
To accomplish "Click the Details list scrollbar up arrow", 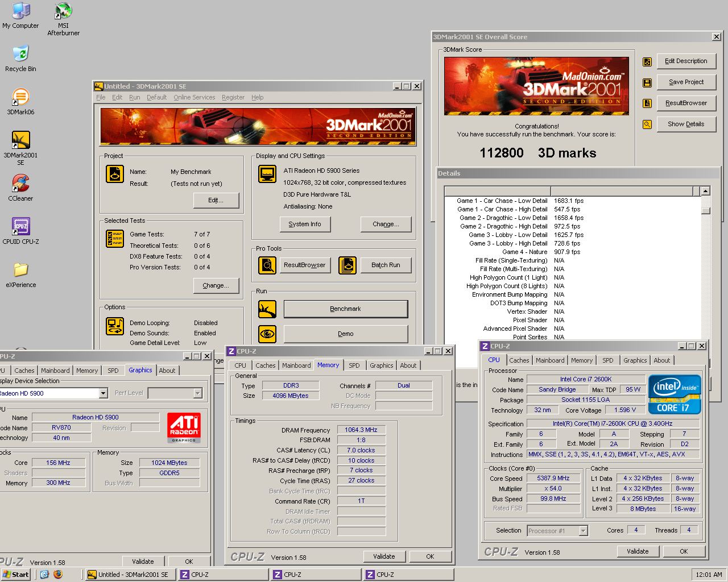I will coord(706,191).
